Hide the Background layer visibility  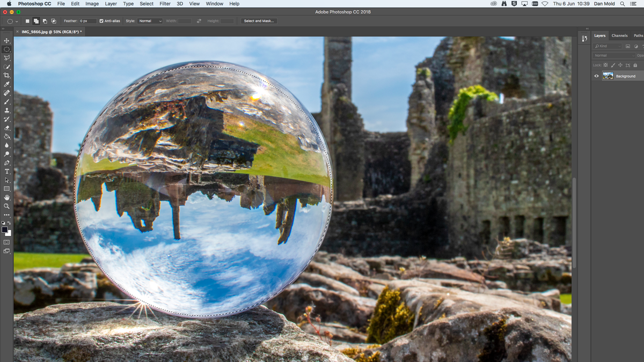coord(596,76)
